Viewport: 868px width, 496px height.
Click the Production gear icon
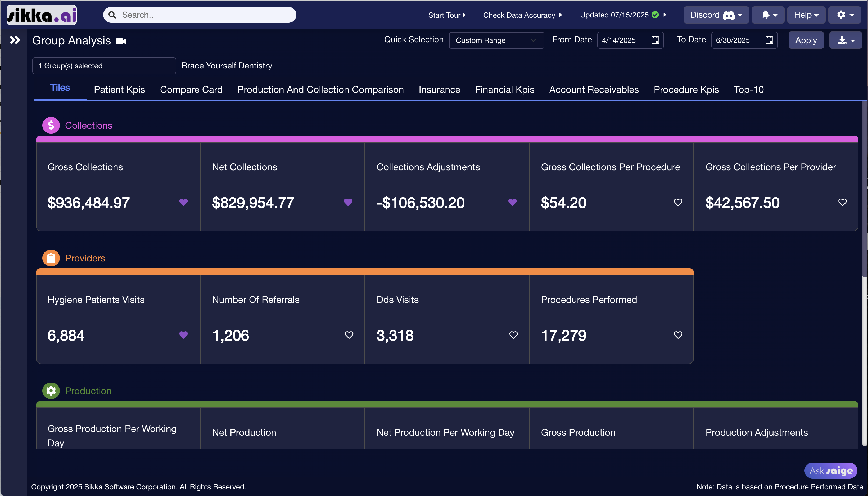tap(51, 391)
